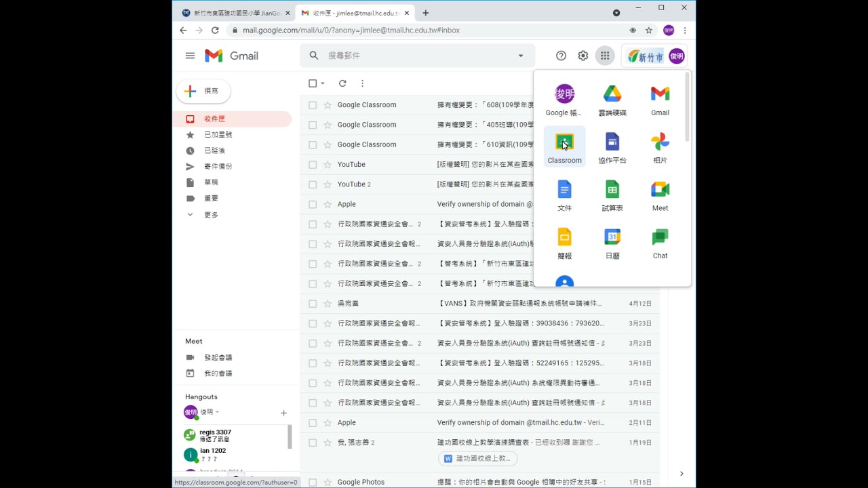
Task: Select the checkbox for the YouTube 2 email
Action: point(313,184)
